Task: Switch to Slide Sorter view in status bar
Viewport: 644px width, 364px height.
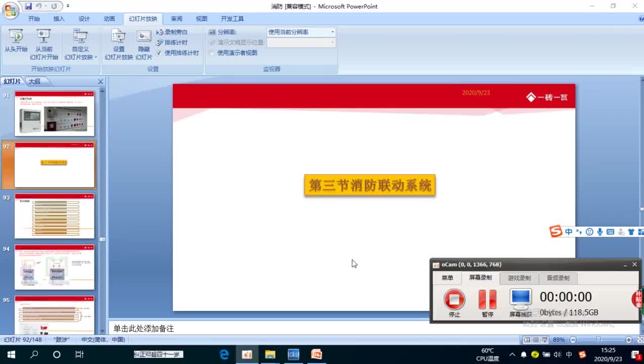Action: [536, 340]
